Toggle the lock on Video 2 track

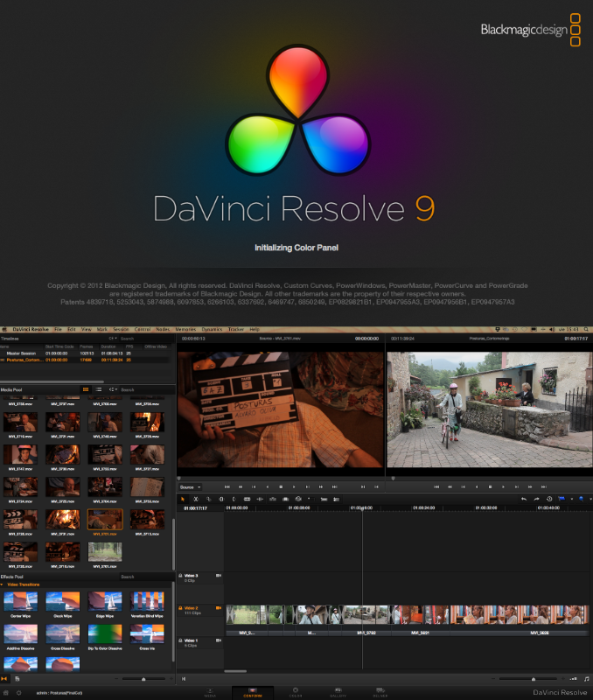click(x=181, y=608)
